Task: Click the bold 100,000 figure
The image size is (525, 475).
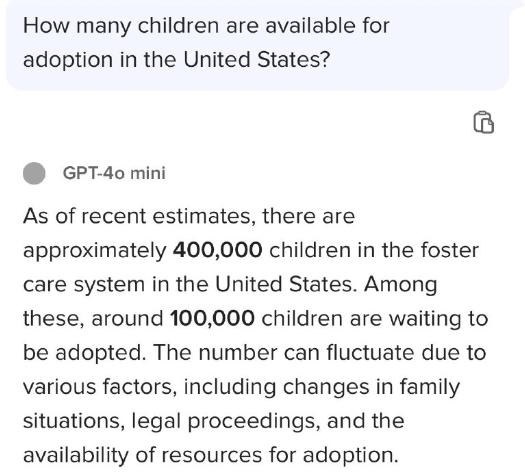Action: [212, 318]
